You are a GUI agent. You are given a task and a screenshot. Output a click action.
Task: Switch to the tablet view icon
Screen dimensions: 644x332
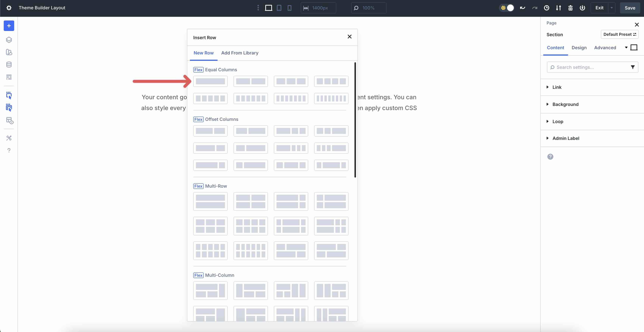coord(279,8)
